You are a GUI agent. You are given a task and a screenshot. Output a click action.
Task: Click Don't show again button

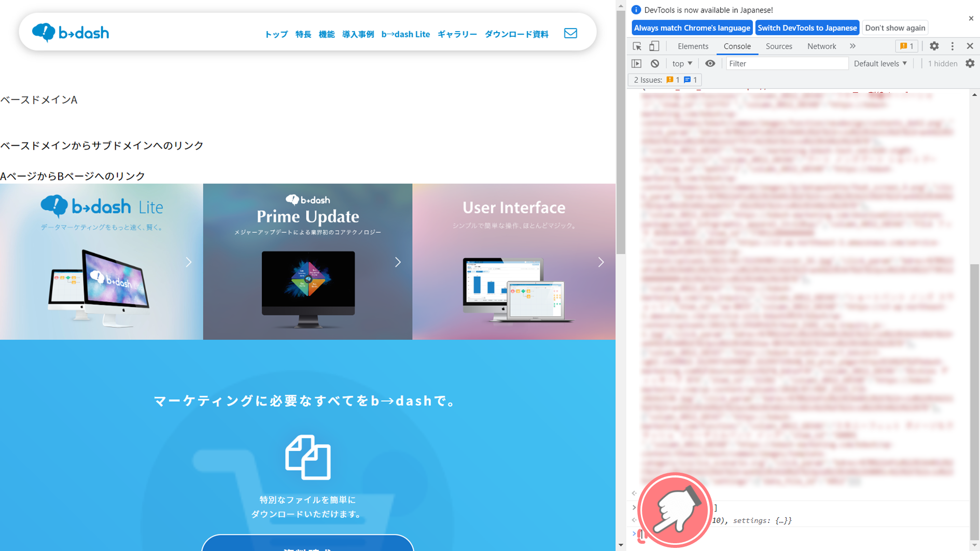pos(895,28)
